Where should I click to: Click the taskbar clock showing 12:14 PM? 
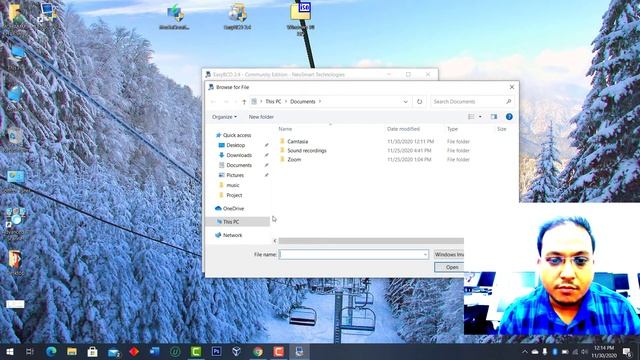tap(604, 351)
